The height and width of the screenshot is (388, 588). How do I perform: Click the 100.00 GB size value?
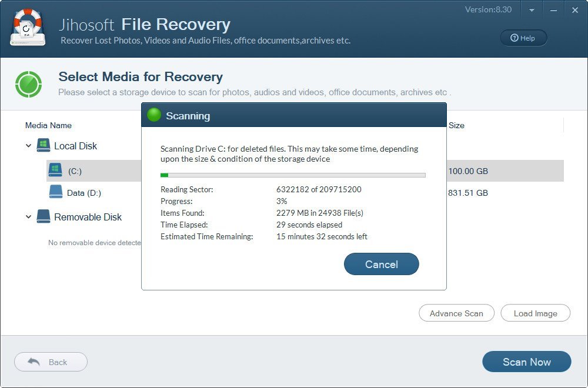(468, 171)
